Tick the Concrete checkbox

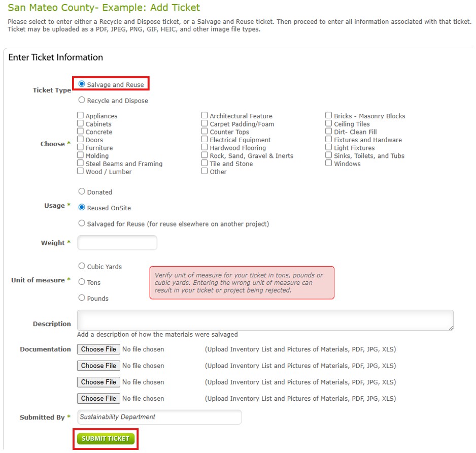pos(81,132)
